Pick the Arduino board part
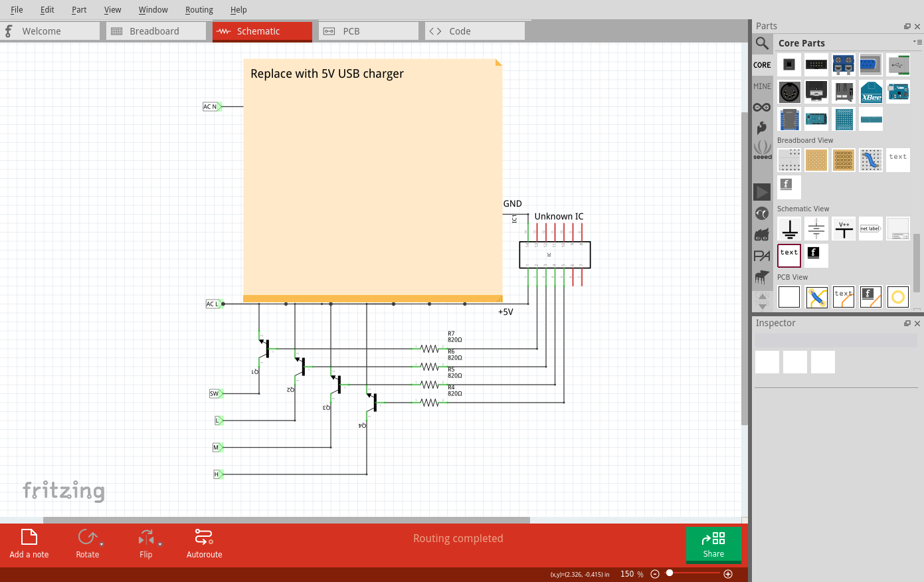Viewport: 924px width, 582px height. point(898,92)
